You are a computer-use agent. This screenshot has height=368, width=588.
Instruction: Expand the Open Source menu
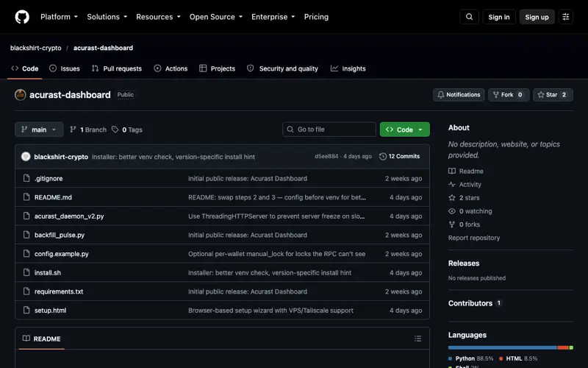pos(216,17)
